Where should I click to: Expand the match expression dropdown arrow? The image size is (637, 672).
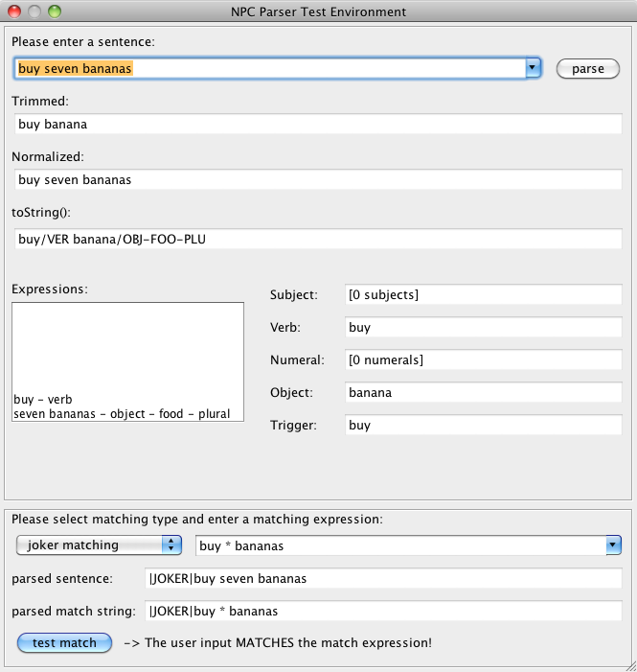[x=612, y=545]
